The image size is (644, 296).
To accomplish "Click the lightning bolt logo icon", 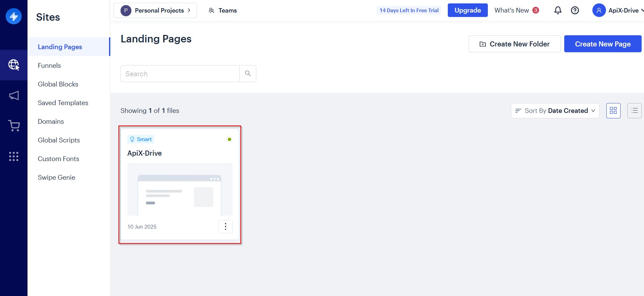I will pyautogui.click(x=14, y=16).
